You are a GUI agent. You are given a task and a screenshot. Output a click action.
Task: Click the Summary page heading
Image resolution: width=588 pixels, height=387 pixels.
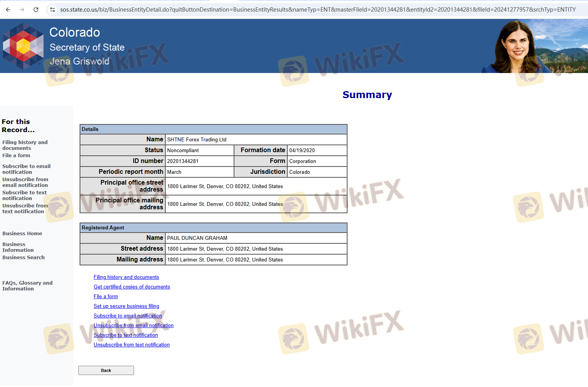367,95
